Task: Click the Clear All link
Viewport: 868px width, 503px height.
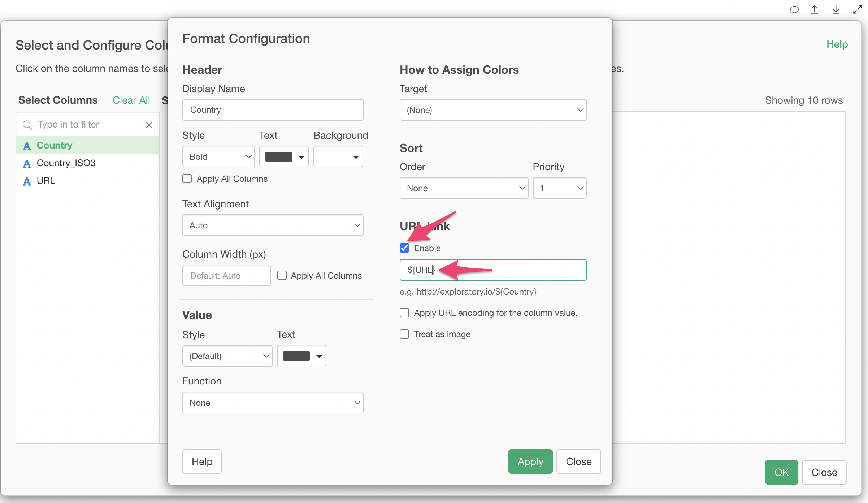Action: point(131,100)
